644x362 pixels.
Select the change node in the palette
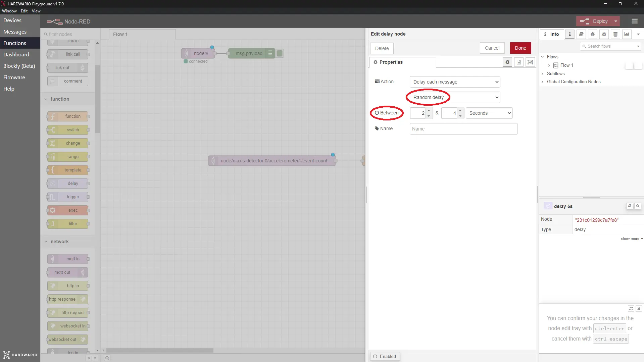68,143
